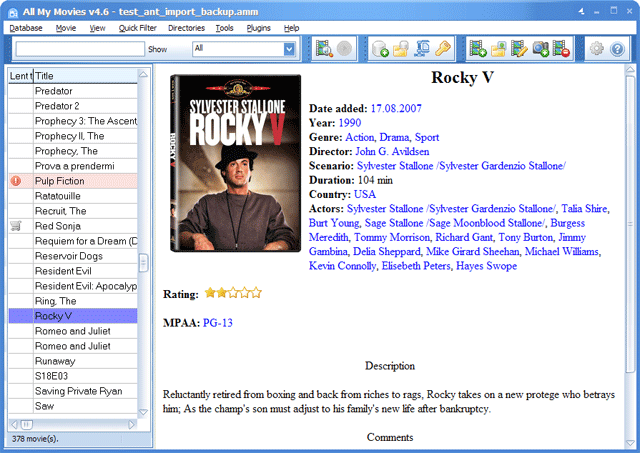
Task: Open the Quick Filter menu
Action: click(138, 28)
